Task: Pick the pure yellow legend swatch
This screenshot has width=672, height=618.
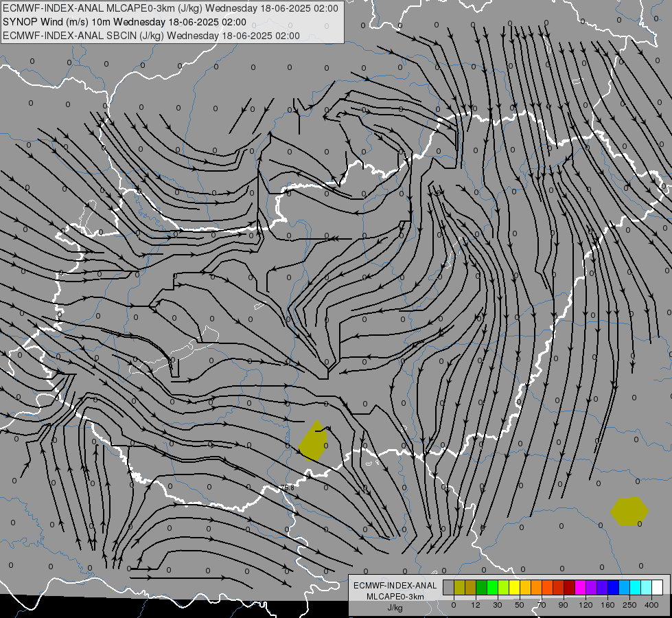Action: [515, 587]
